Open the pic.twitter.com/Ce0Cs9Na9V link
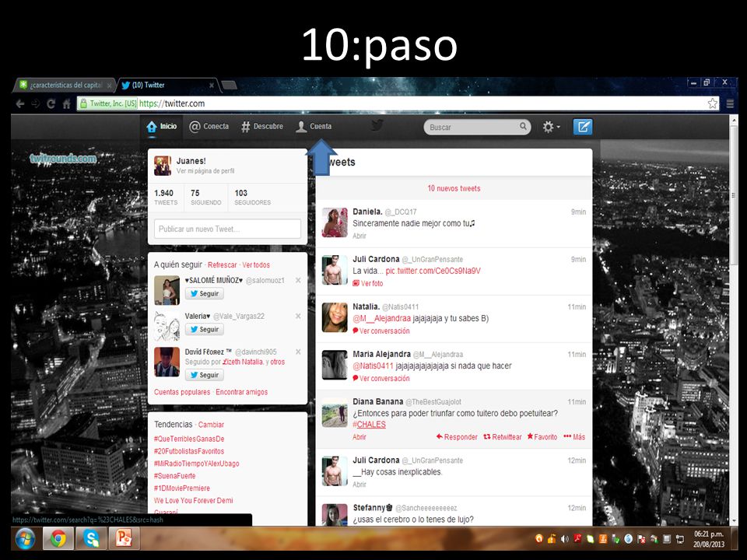The image size is (747, 560). tap(433, 271)
